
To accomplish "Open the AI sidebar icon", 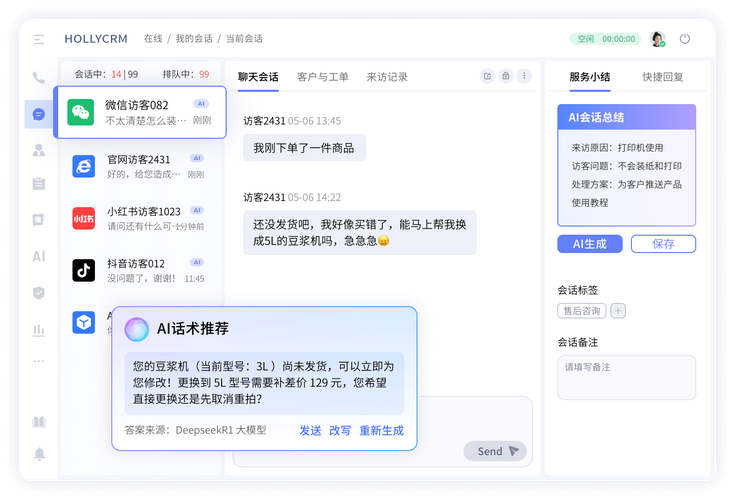I will pyautogui.click(x=39, y=256).
